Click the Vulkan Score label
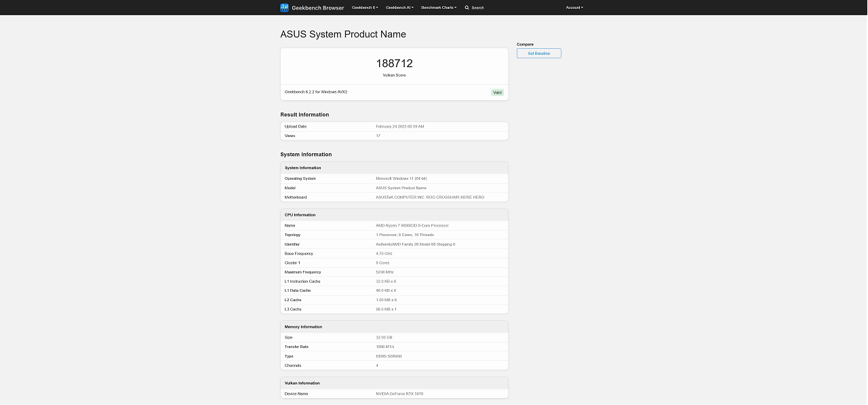Screen dimensions: 868x405 (394, 75)
